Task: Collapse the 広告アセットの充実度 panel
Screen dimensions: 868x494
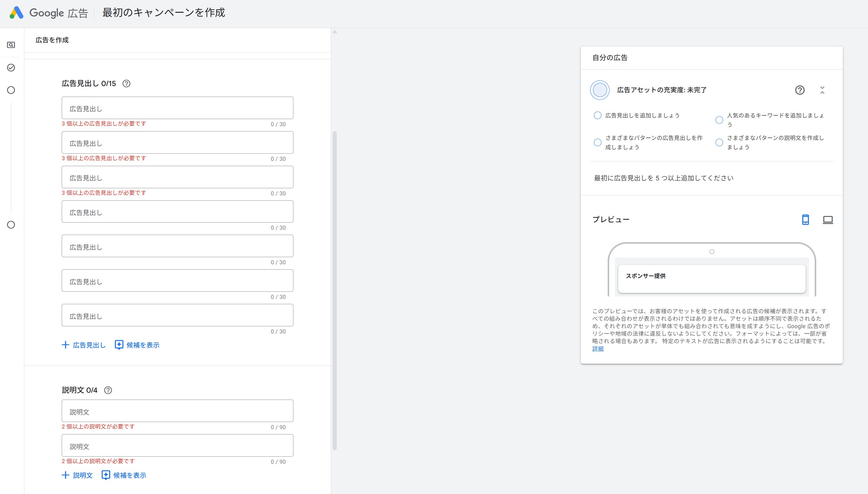Action: click(x=822, y=90)
